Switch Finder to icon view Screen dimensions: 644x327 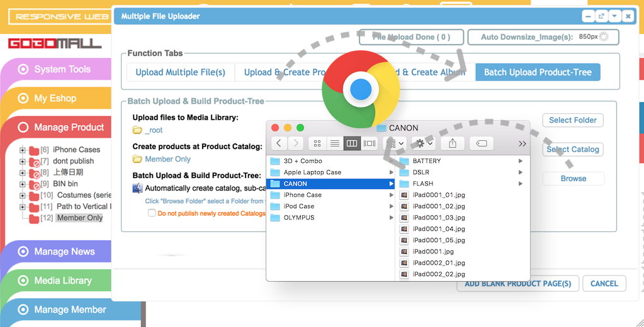click(x=317, y=143)
